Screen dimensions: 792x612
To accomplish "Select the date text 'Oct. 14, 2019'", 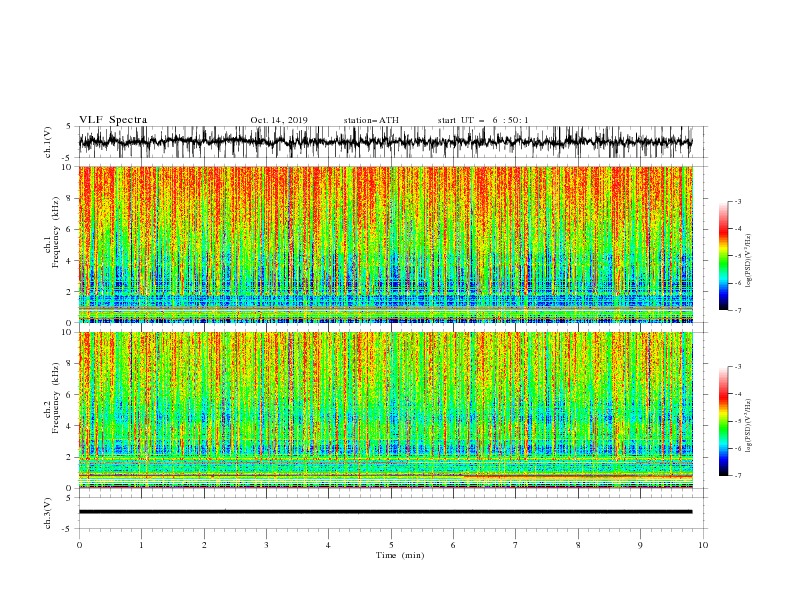I will point(279,120).
